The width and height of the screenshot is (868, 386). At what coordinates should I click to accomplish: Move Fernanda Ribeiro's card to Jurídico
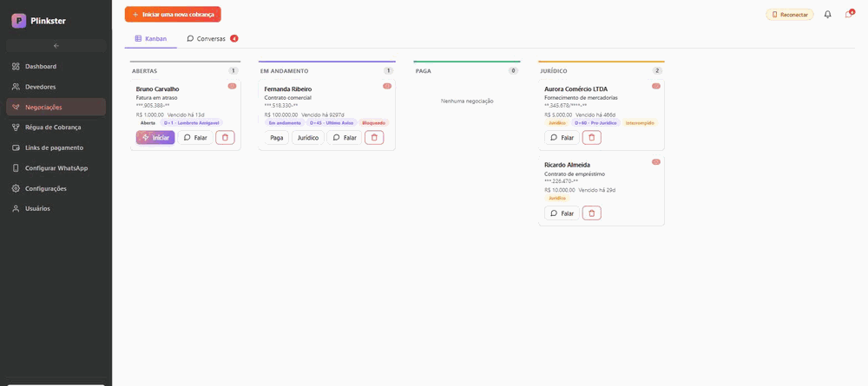coord(308,138)
